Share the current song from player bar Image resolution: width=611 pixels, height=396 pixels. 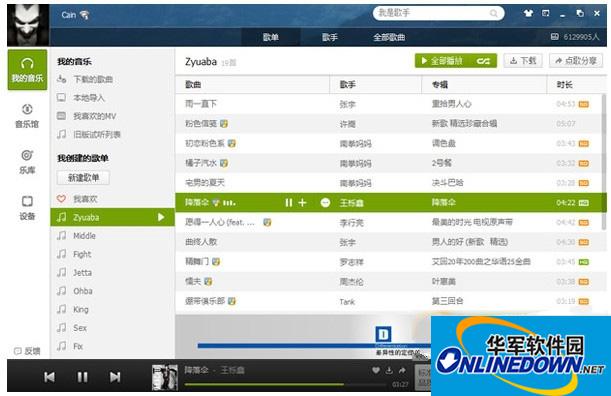click(x=402, y=370)
